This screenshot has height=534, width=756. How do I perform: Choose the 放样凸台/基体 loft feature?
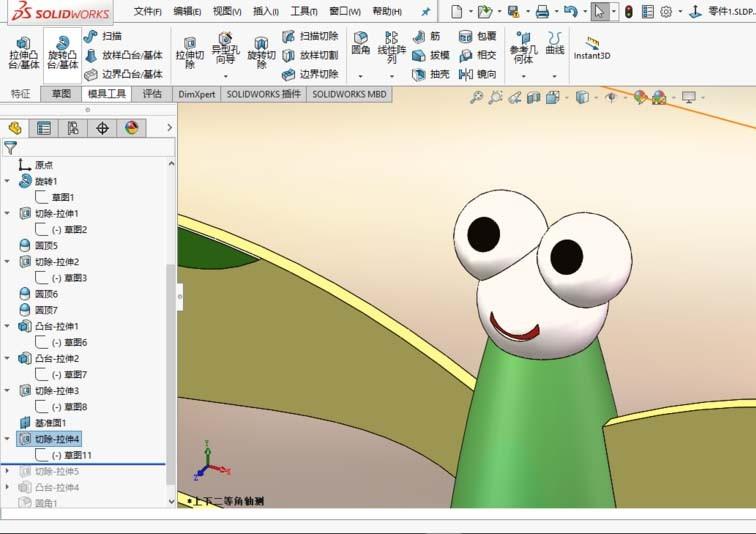click(123, 55)
